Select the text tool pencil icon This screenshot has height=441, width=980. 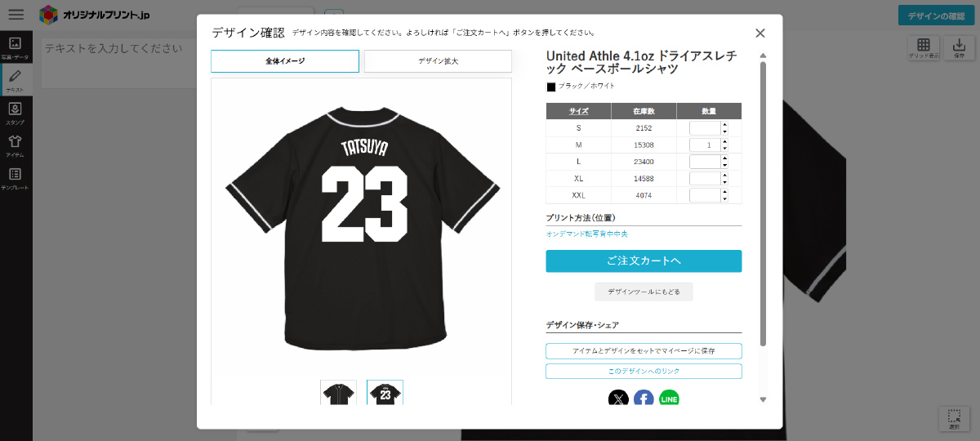coord(15,80)
